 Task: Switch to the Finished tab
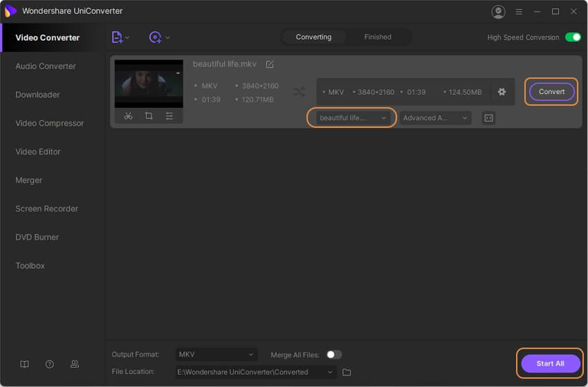[378, 37]
